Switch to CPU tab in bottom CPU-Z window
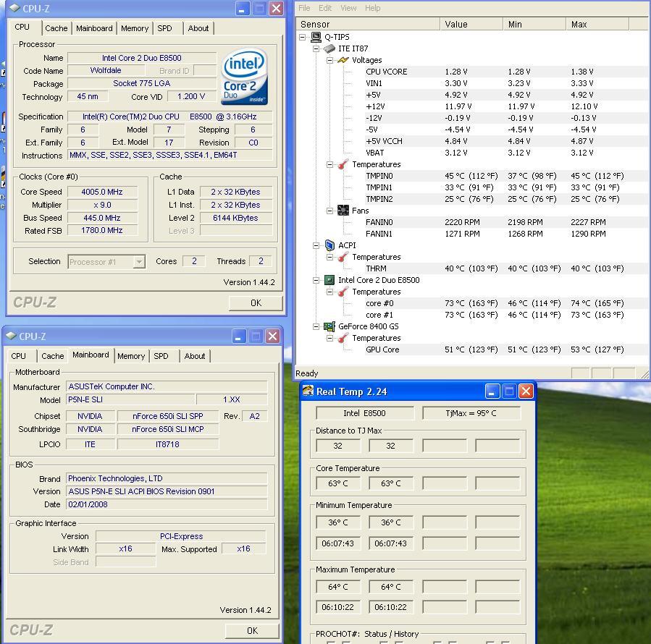 pos(18,356)
